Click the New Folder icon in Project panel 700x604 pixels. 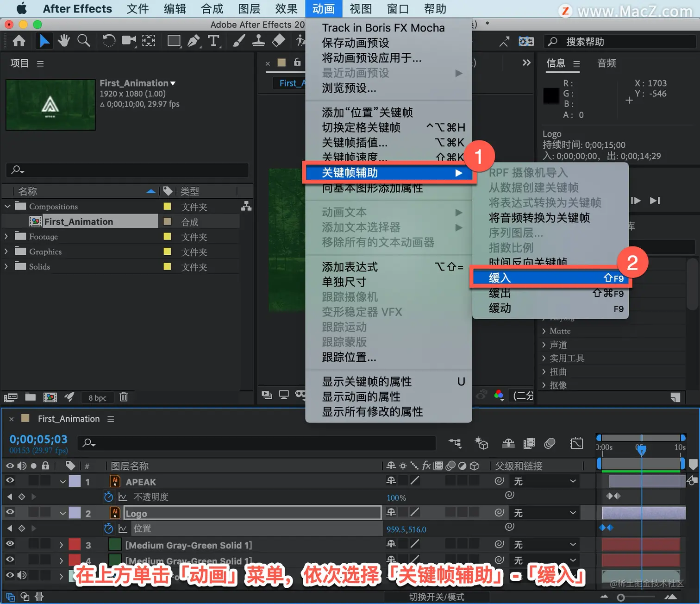pos(31,397)
